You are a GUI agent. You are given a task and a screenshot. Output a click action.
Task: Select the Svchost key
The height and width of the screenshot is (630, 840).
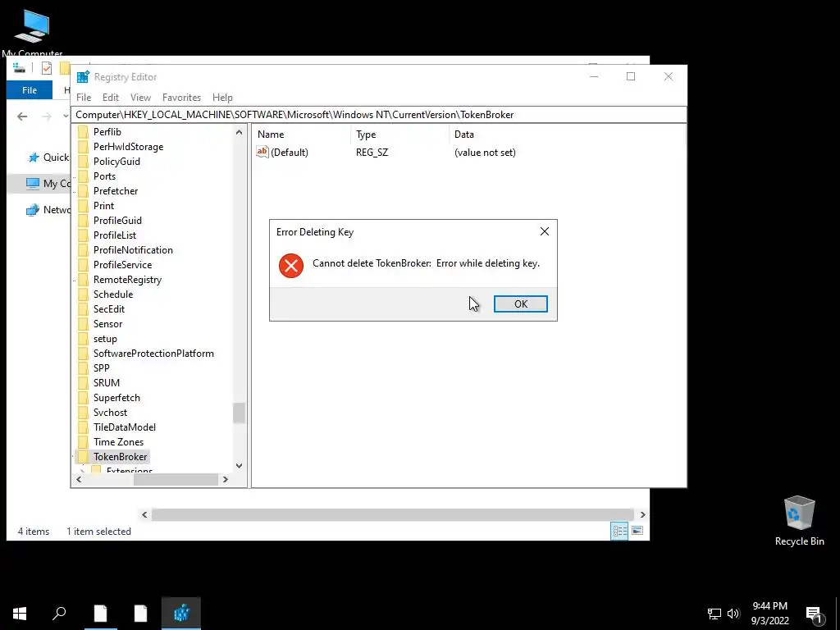pos(110,413)
